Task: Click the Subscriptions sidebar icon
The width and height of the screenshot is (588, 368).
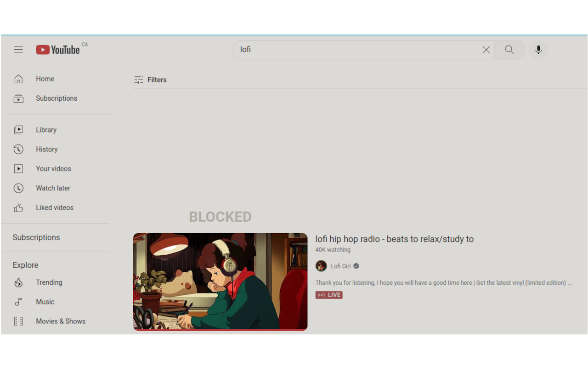Action: (18, 98)
